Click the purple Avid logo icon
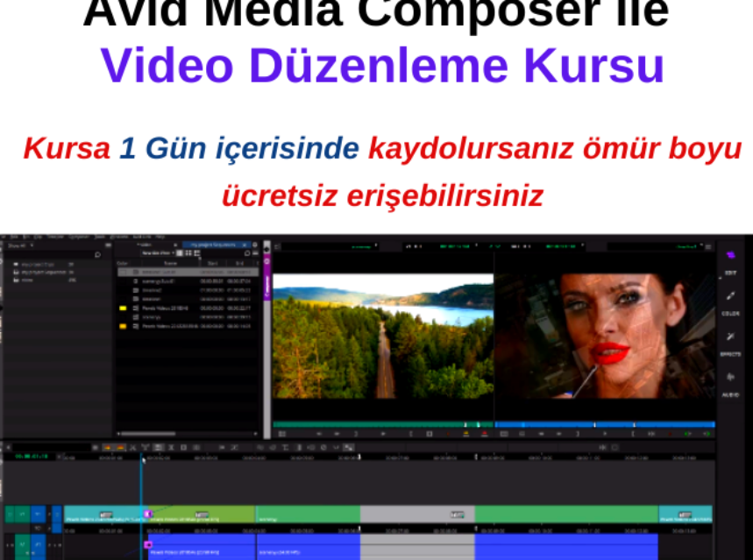The image size is (753, 560). tap(731, 255)
